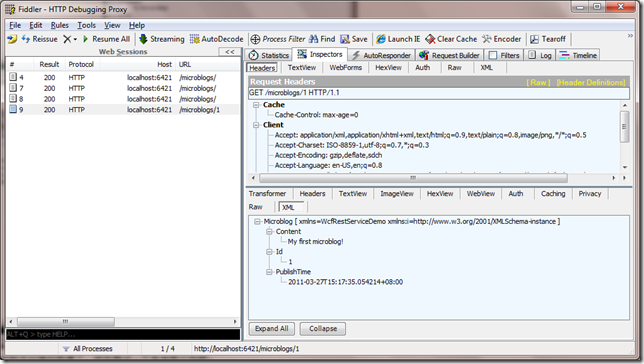Collapse the PublishTime XML node
The height and width of the screenshot is (364, 644).
(x=269, y=272)
